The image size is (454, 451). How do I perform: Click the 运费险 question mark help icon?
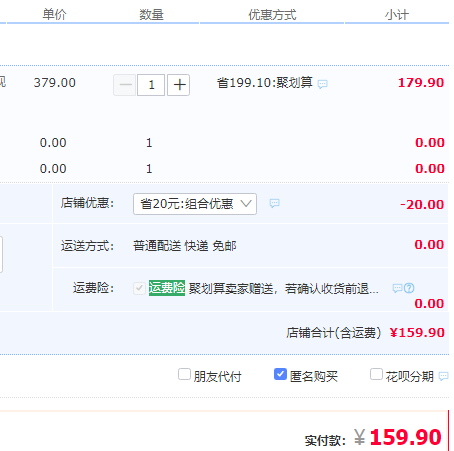click(x=409, y=288)
